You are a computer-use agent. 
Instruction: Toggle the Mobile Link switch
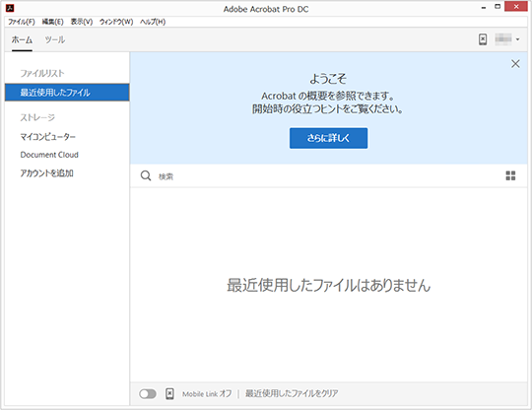pos(148,393)
